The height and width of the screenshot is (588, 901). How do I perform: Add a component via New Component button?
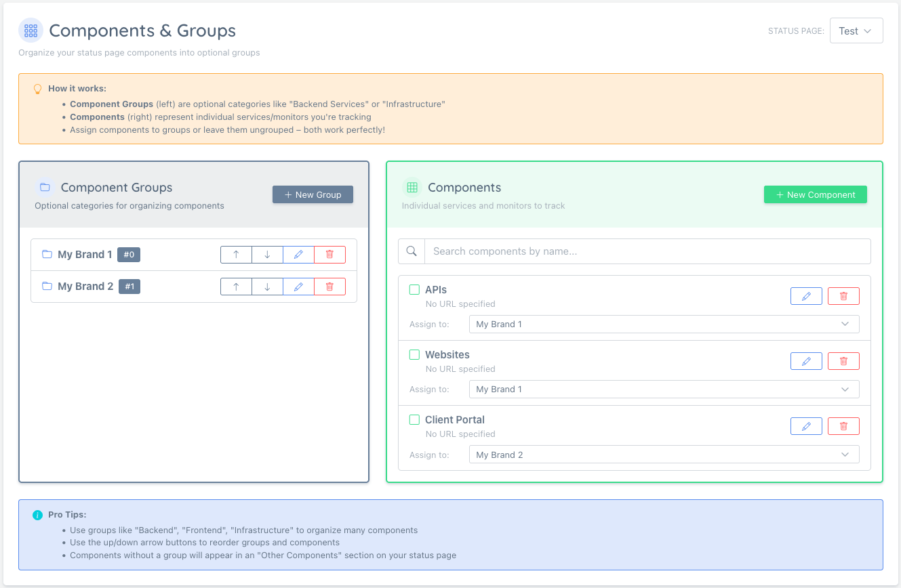[x=815, y=194]
